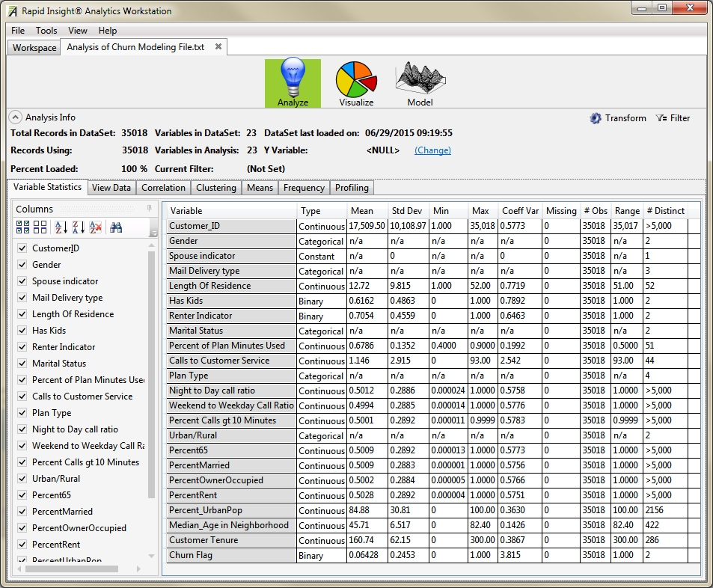713x588 pixels.
Task: Close the Analysis of Churn Modeling File tab
Action: point(218,47)
